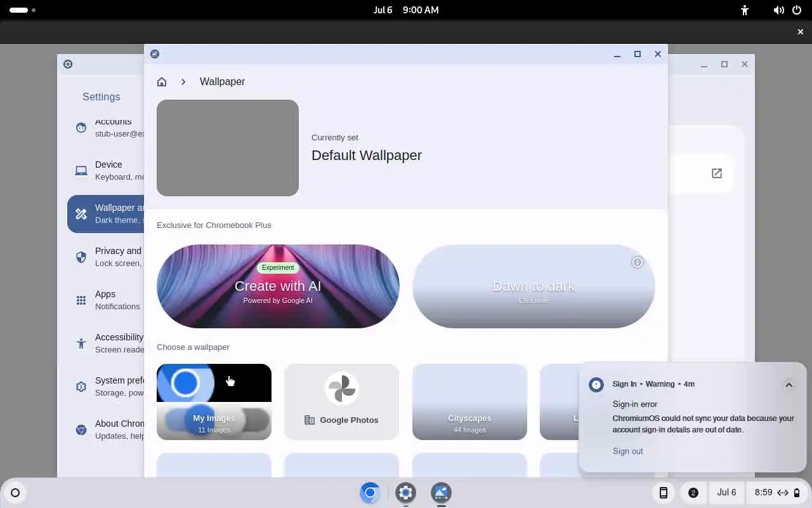Screen dimensions: 812x508
Task: Click the breadcrumb chevron next to Wallpaper
Action: click(183, 81)
